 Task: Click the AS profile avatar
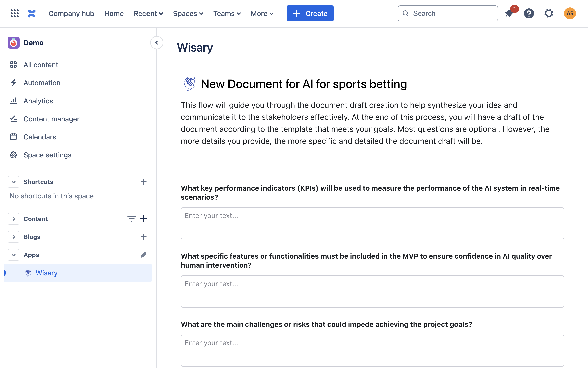pyautogui.click(x=570, y=13)
